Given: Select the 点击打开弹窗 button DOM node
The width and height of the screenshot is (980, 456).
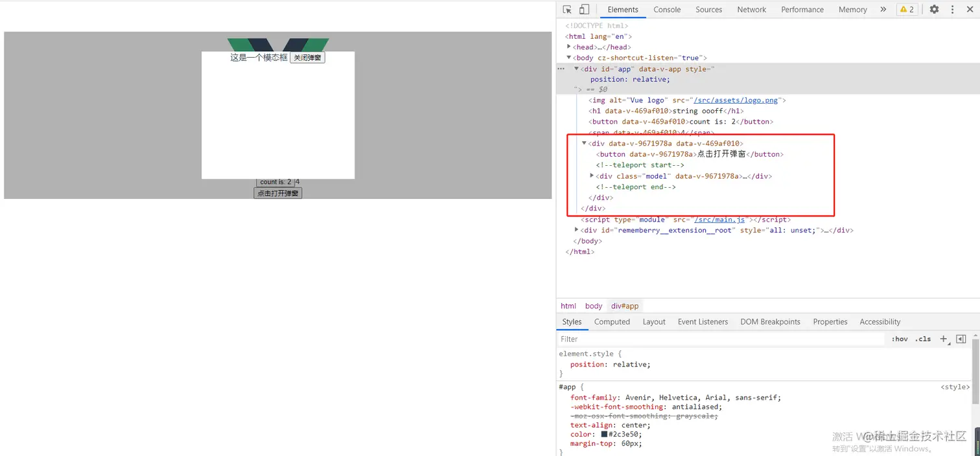Looking at the screenshot, I should 690,154.
